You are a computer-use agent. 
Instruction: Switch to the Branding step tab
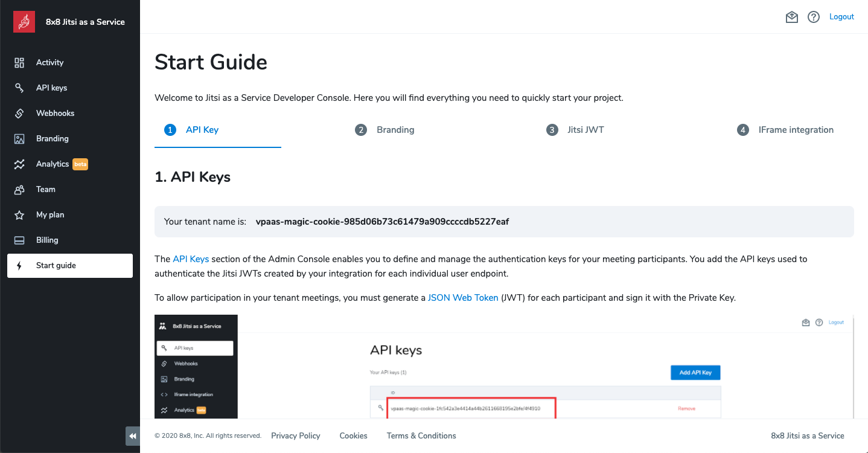385,130
